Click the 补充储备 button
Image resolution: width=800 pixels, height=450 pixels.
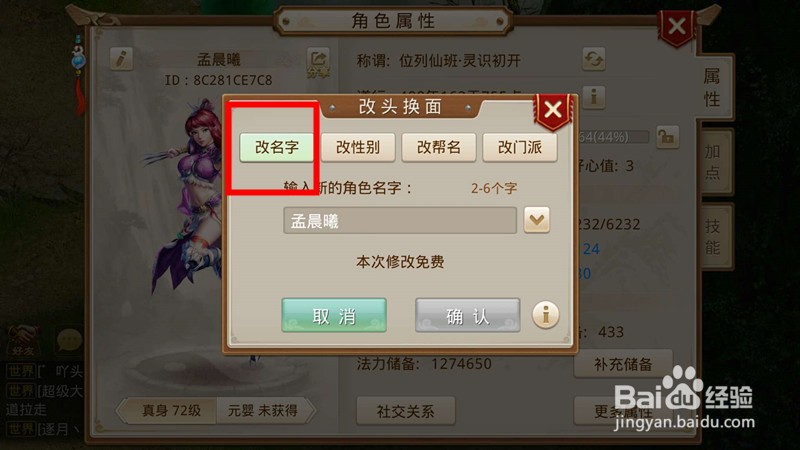623,364
